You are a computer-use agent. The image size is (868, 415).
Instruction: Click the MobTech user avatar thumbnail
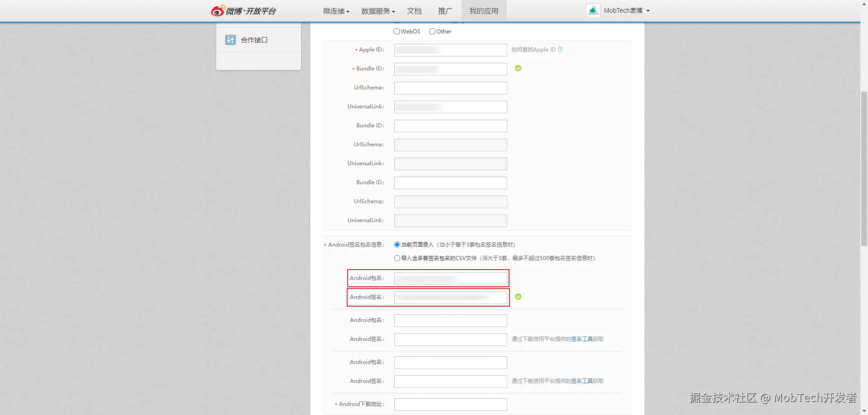[593, 11]
